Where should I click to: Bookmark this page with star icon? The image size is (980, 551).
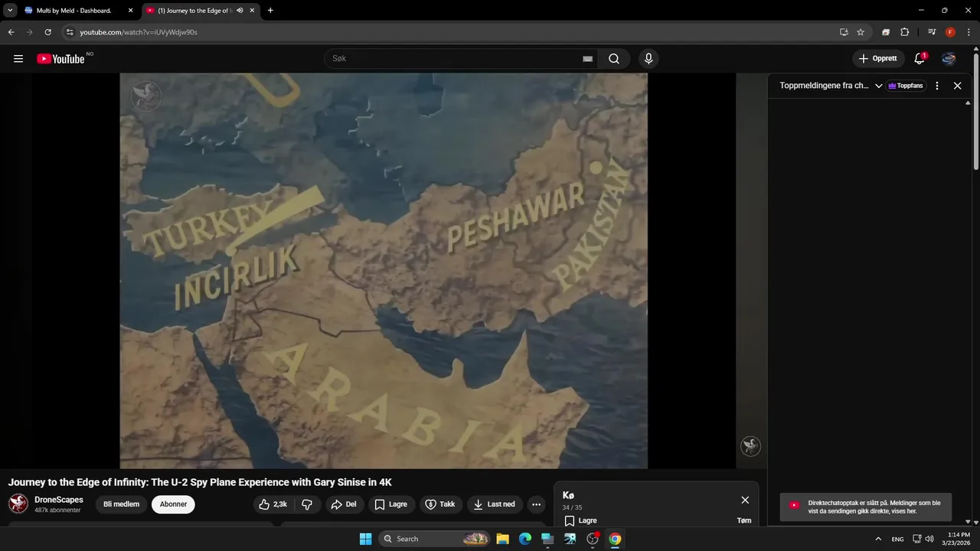coord(861,32)
